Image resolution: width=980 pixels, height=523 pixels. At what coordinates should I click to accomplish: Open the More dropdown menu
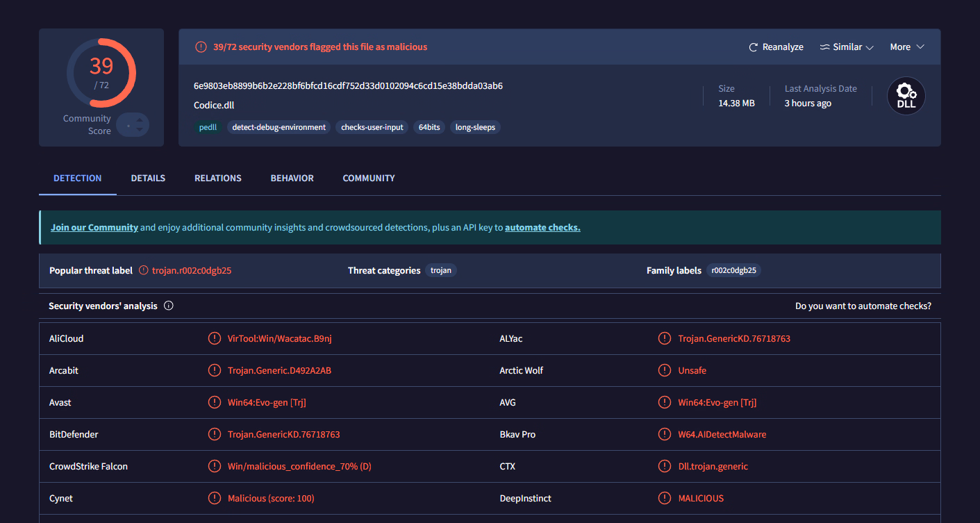pyautogui.click(x=907, y=47)
